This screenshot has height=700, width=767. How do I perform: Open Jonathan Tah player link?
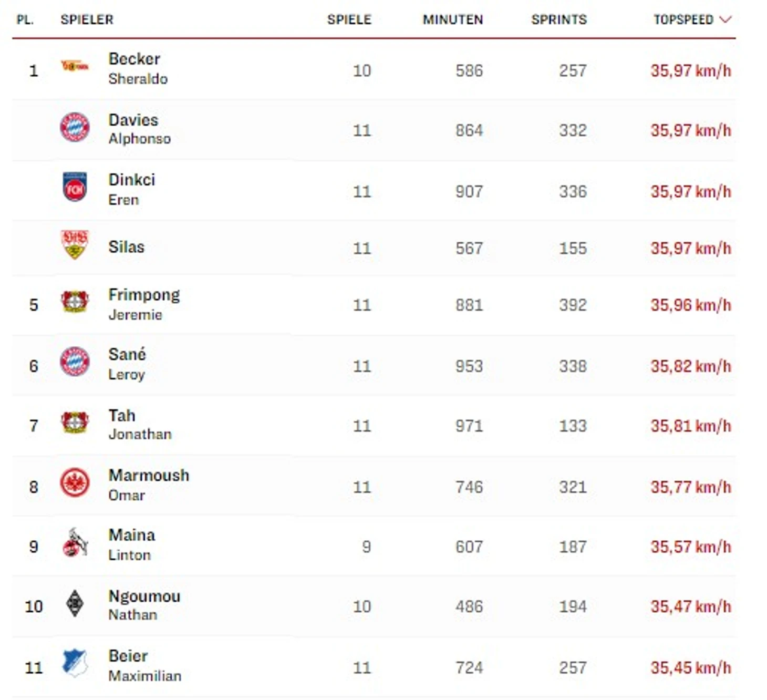pyautogui.click(x=139, y=424)
